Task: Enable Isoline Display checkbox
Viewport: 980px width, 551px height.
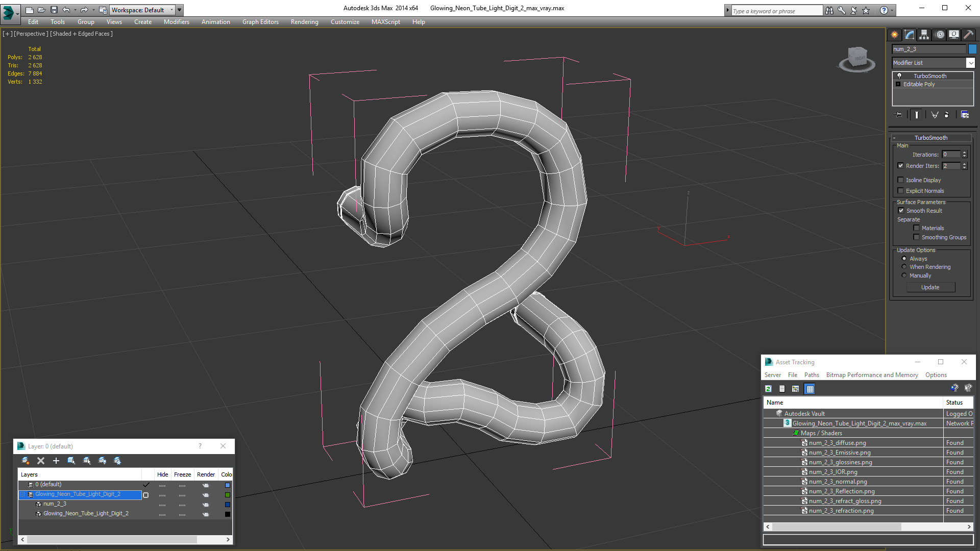Action: coord(901,180)
